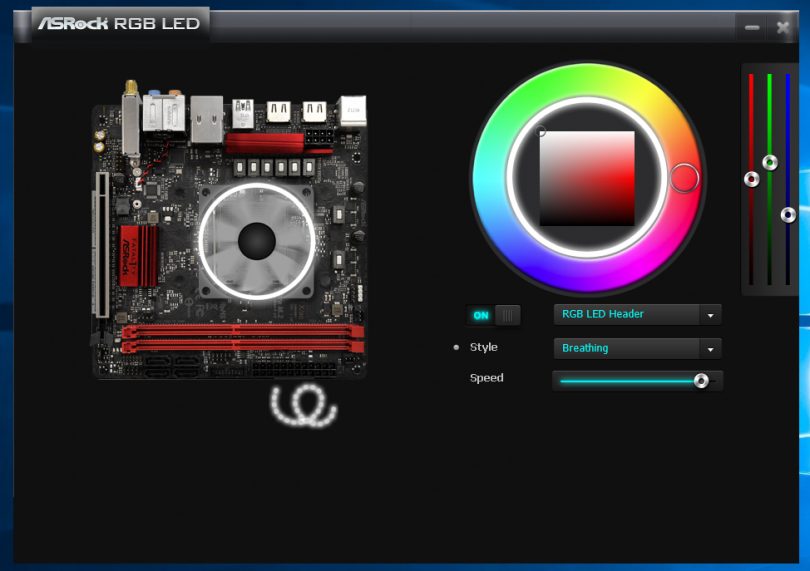Select the LED strip coil icon
Screen dimensions: 810x571
tap(303, 404)
